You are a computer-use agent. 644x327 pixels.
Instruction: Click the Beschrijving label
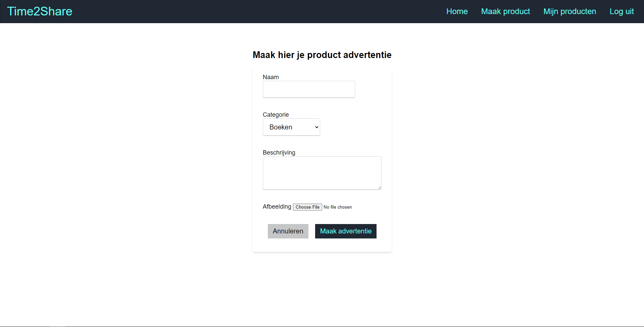pyautogui.click(x=279, y=153)
